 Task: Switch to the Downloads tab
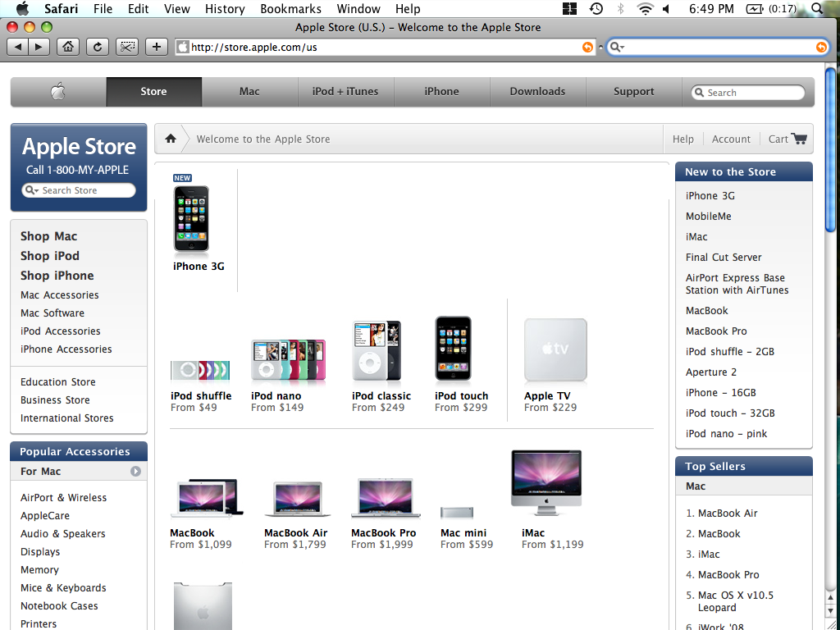click(537, 92)
